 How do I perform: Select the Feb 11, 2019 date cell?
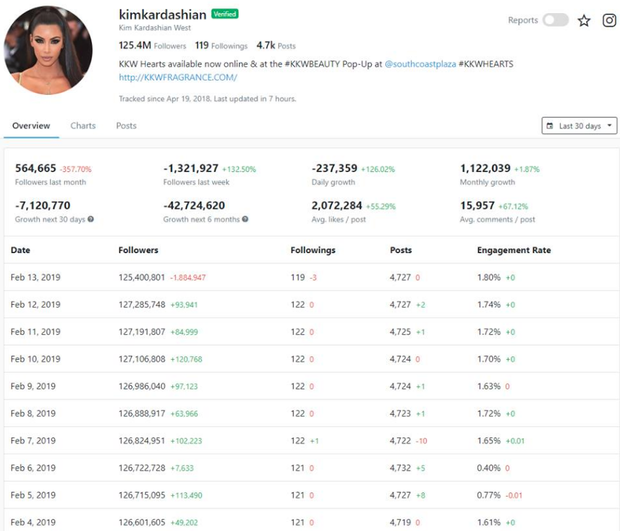[36, 332]
